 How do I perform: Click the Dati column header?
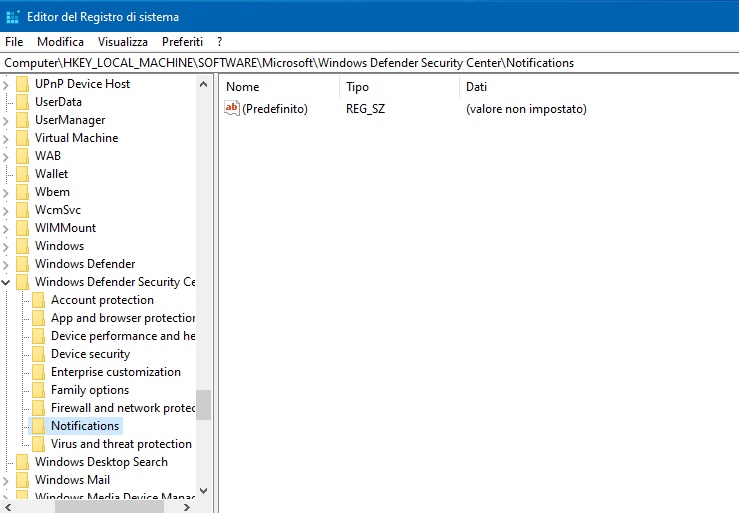[599, 87]
